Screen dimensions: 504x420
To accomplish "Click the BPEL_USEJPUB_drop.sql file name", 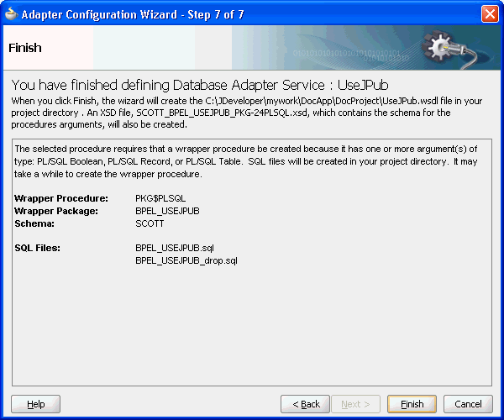I will pyautogui.click(x=186, y=260).
